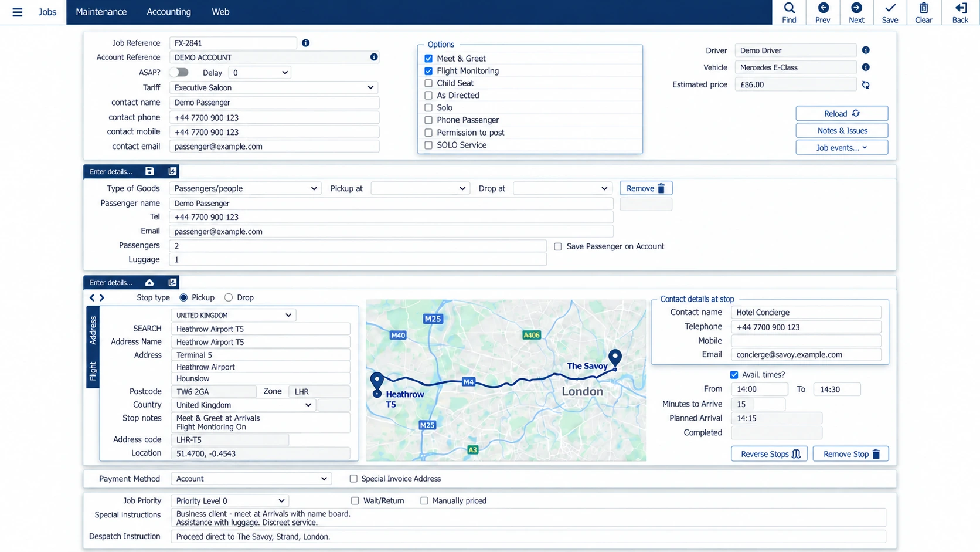The width and height of the screenshot is (980, 552).
Task: Go to next job with Next
Action: [x=856, y=12]
